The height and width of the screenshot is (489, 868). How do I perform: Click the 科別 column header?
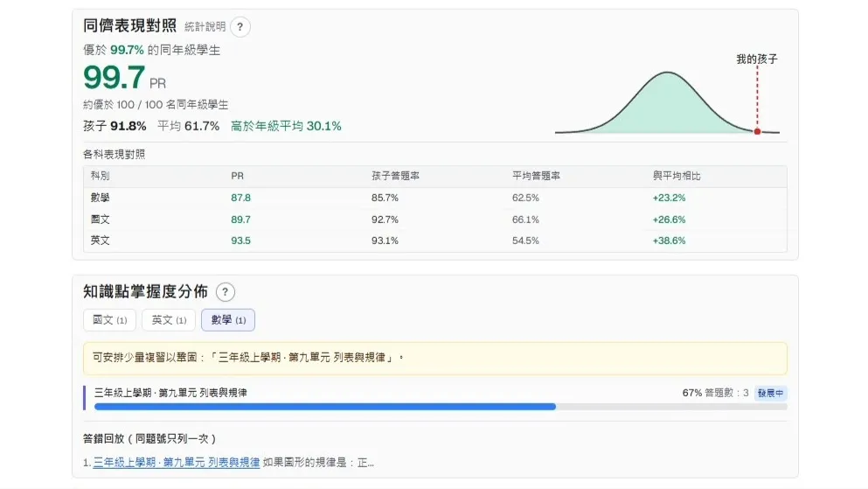point(101,176)
